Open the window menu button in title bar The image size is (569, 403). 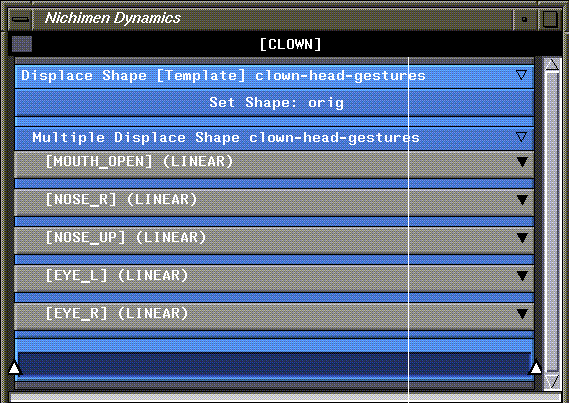click(x=20, y=18)
